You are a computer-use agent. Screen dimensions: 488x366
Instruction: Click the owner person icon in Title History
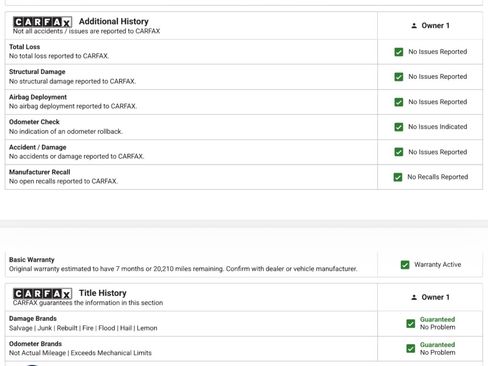[x=414, y=297]
